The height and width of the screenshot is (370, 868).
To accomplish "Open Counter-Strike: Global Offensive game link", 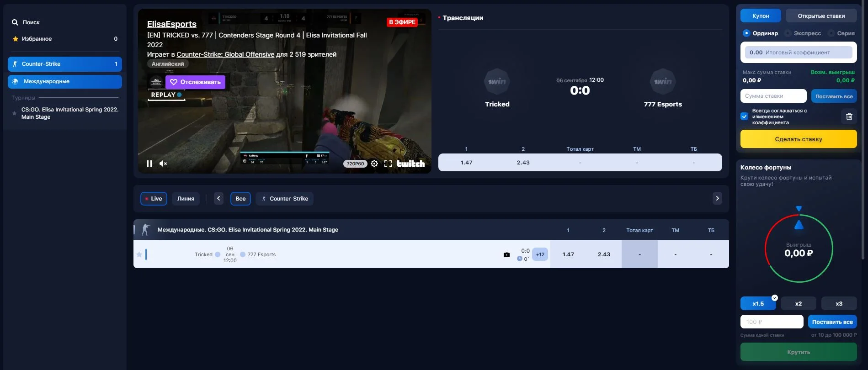I will 225,54.
